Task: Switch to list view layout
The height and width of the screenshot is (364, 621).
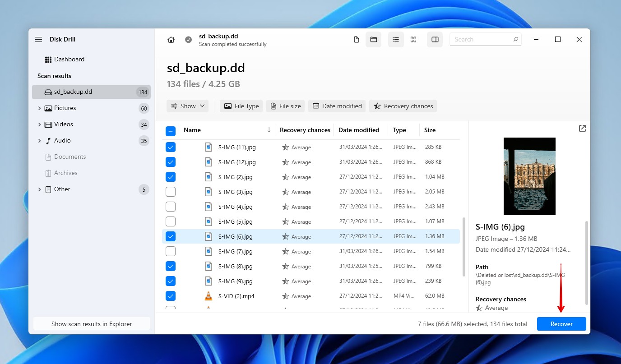Action: 396,39
